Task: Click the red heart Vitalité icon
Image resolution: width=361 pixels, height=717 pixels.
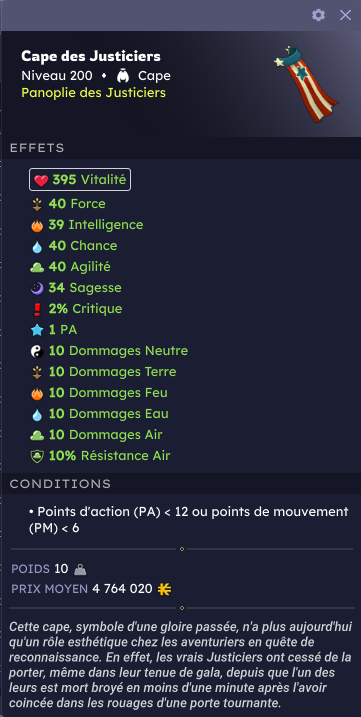Action: [41, 181]
